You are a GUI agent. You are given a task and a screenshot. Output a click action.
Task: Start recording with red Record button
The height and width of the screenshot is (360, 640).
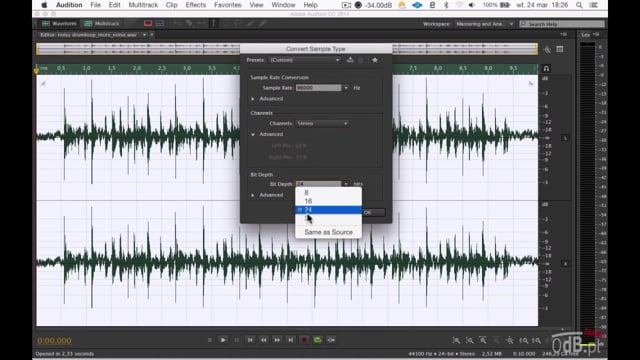pyautogui.click(x=304, y=340)
